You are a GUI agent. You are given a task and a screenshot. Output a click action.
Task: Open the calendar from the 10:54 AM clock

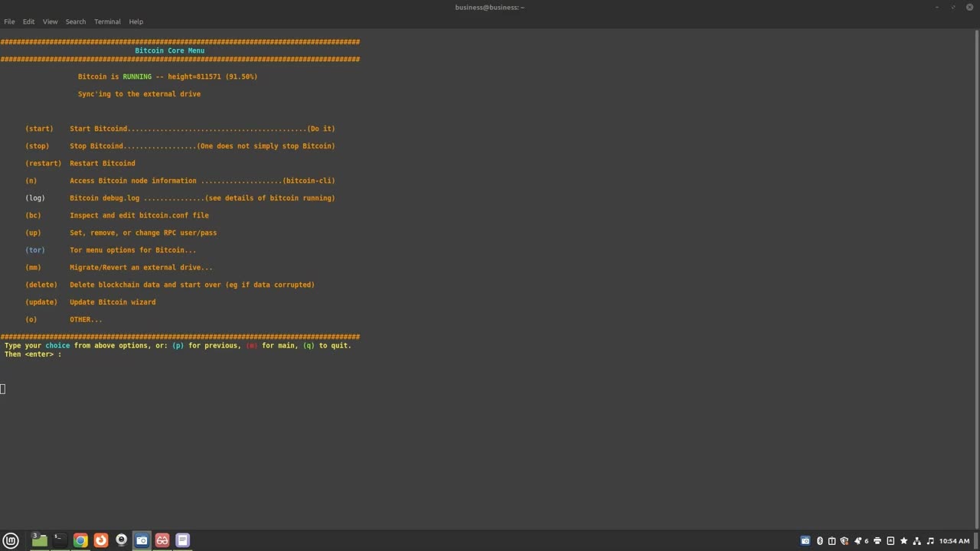[x=954, y=541]
